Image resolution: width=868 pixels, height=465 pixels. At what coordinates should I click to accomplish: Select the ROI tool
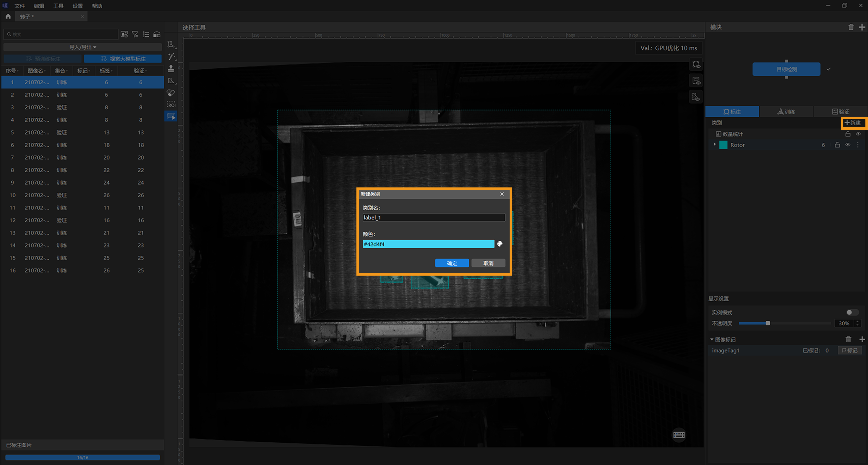click(x=171, y=104)
